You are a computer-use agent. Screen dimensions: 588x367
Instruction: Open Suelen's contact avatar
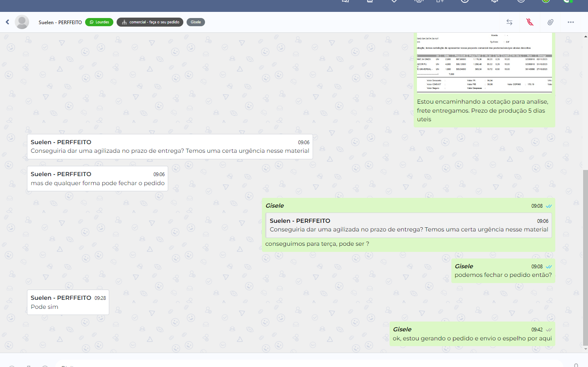(22, 22)
